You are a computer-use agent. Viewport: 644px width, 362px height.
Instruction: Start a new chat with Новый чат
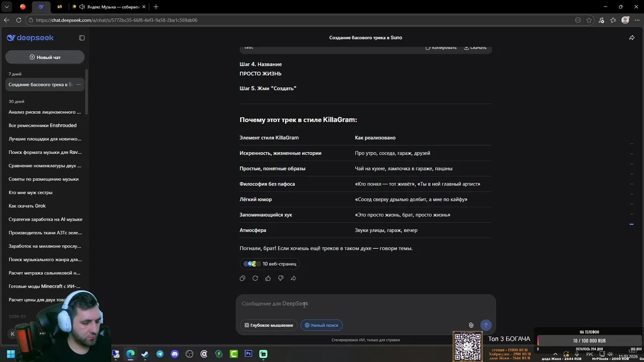tap(45, 57)
